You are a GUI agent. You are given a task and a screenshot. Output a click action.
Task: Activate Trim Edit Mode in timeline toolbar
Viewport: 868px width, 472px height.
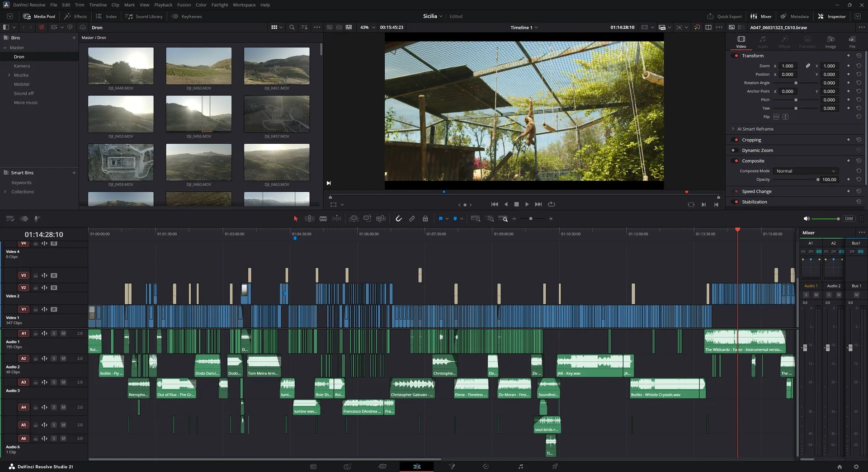[x=309, y=219]
